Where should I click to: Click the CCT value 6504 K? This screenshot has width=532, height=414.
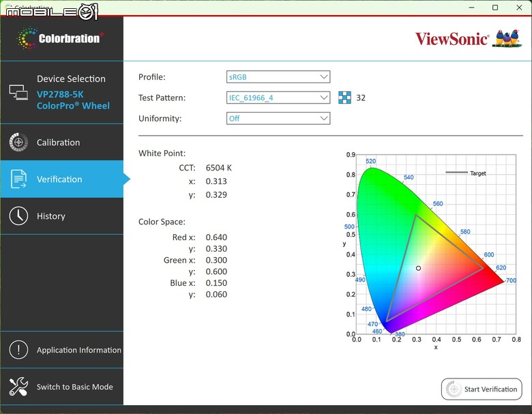219,168
